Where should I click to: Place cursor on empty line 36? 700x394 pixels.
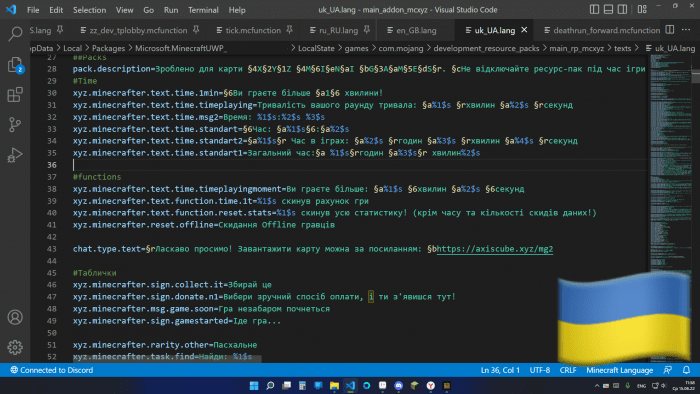pos(360,165)
